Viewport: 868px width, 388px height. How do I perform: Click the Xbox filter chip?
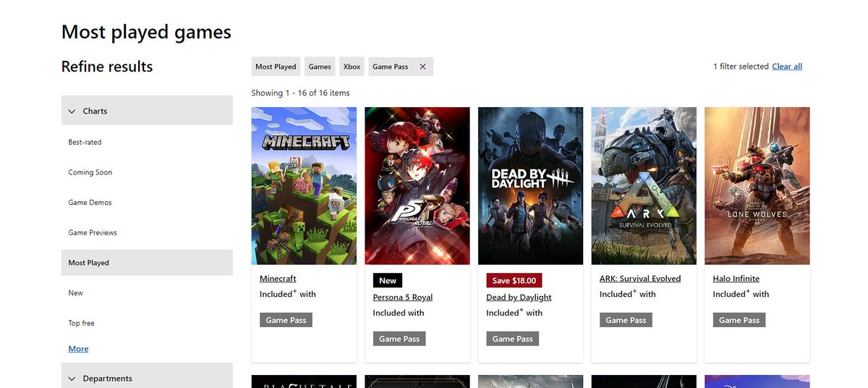click(352, 67)
